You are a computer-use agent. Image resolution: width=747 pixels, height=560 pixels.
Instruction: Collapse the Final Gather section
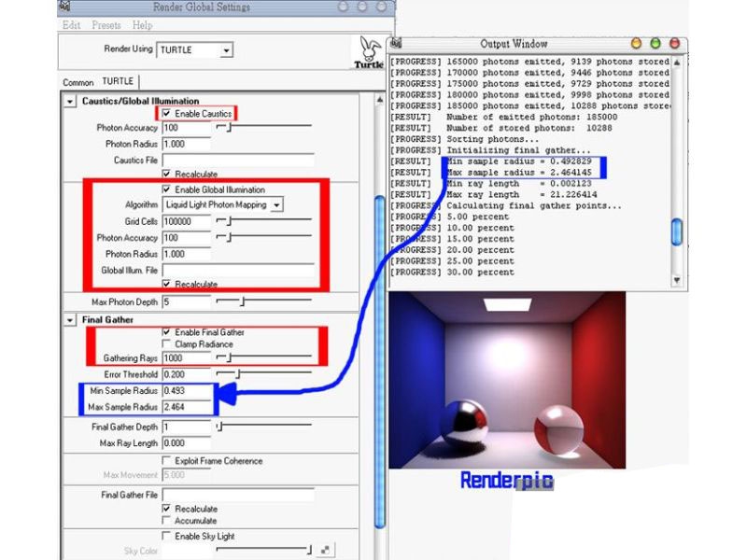point(70,320)
